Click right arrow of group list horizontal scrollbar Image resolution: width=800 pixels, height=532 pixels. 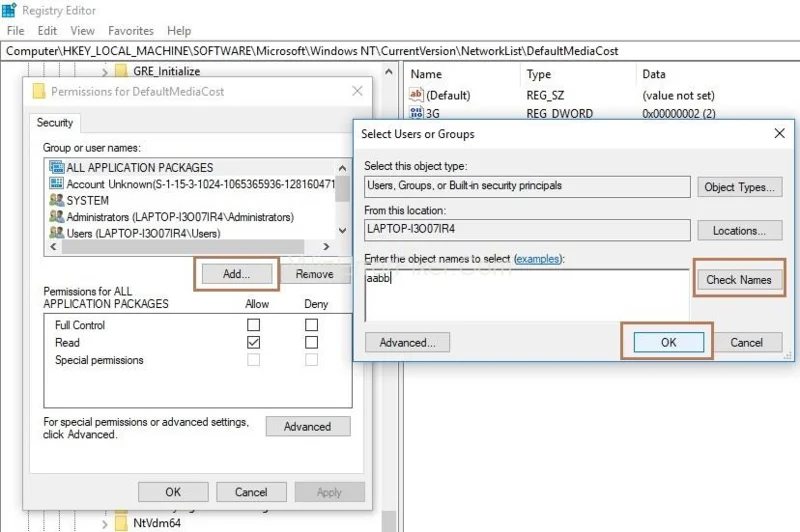[327, 246]
